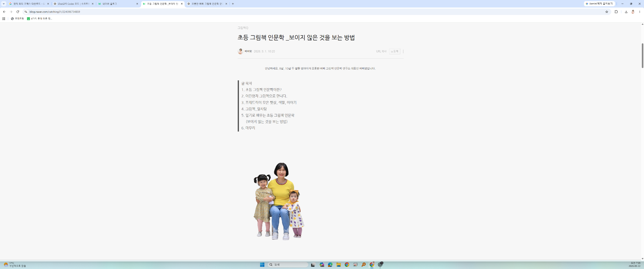Click the Gemini에게 물어보기 button
The height and width of the screenshot is (269, 644).
coord(599,4)
